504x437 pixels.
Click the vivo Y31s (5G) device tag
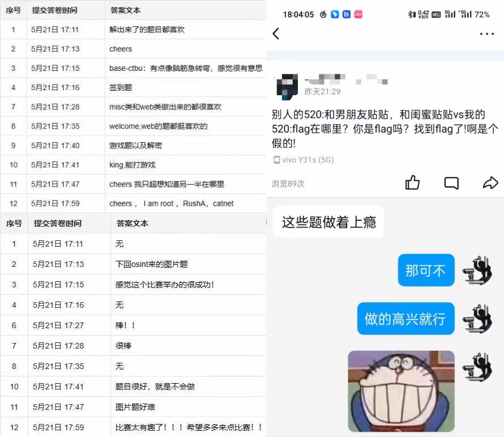[x=304, y=160]
